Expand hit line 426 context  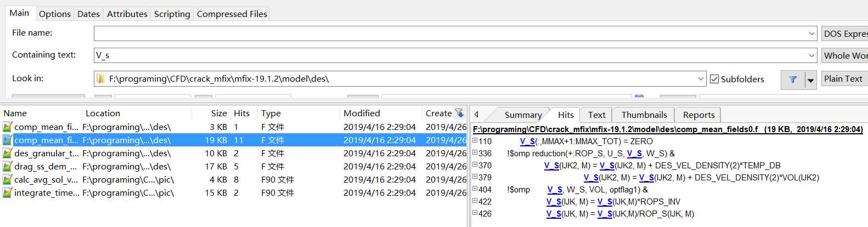click(x=475, y=213)
